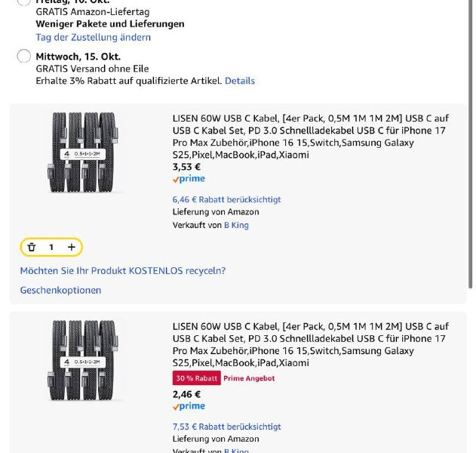476x453 pixels.
Task: Increase quantity with the plus icon
Action: coord(72,247)
